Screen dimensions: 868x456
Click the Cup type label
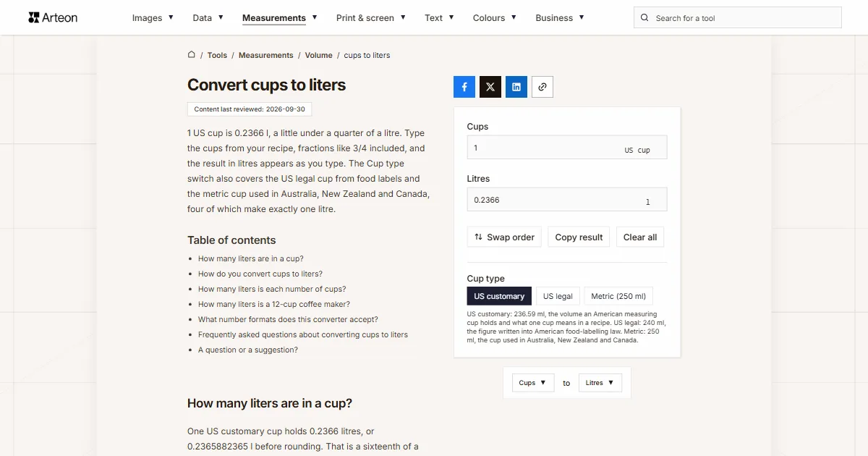pos(486,279)
